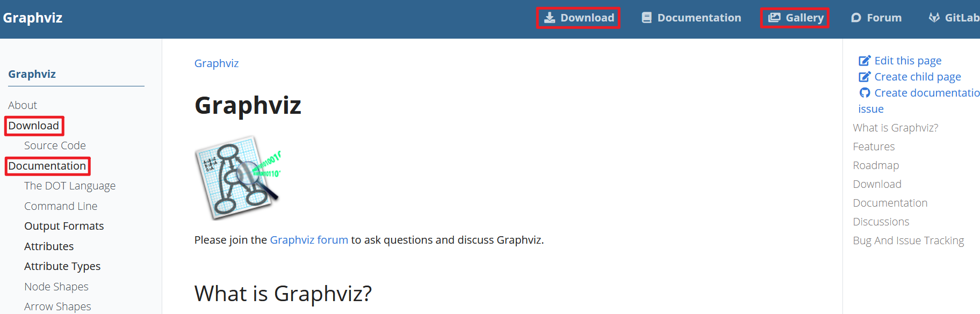Click the Graphviz site title in the header
980x314 pixels.
pos(33,17)
